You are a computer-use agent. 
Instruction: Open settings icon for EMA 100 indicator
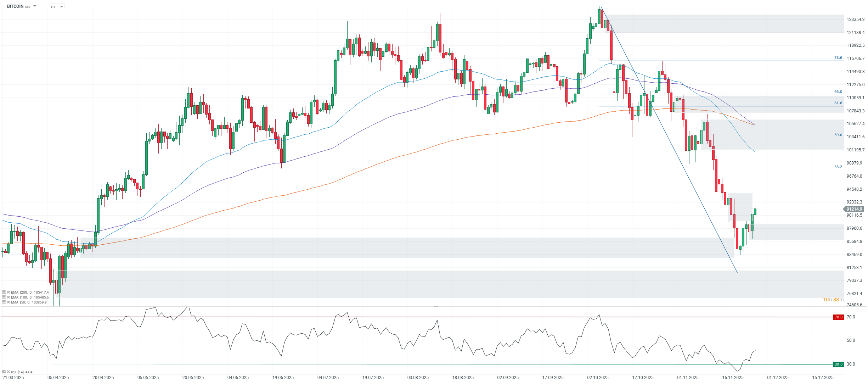[x=4, y=297]
